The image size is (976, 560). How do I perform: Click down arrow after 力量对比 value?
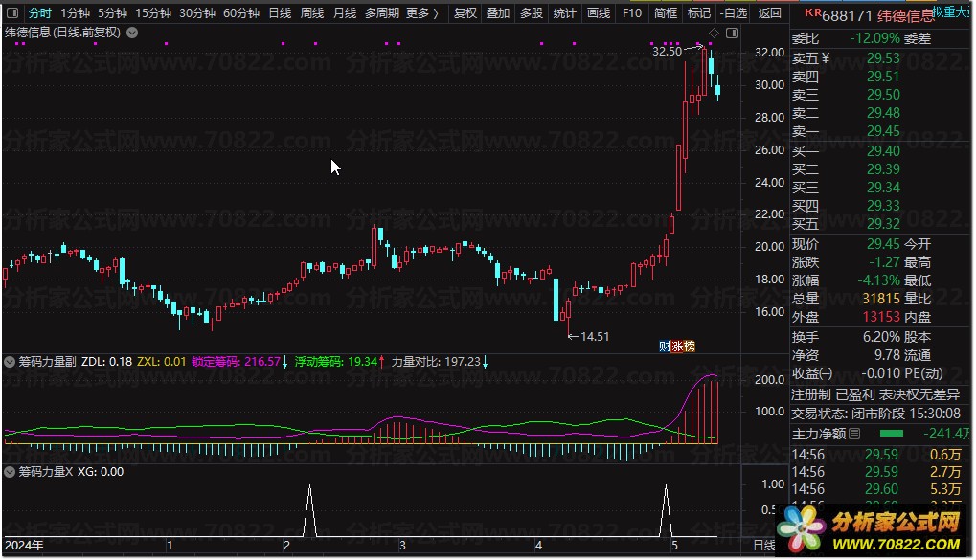click(x=485, y=362)
